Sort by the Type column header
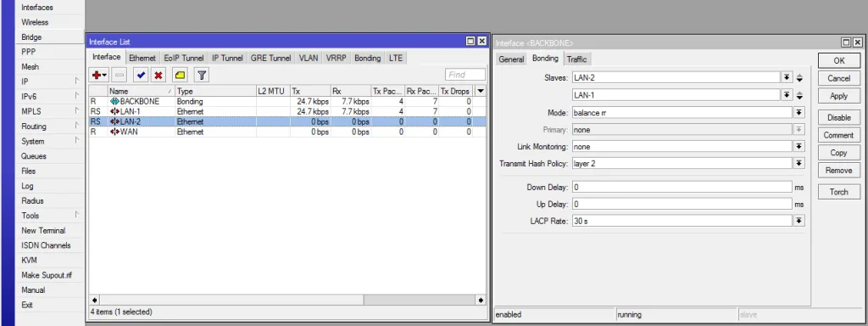Image resolution: width=868 pixels, height=326 pixels. (x=215, y=91)
